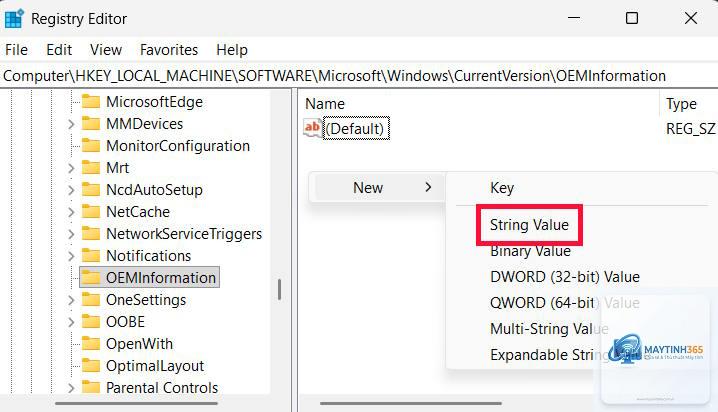Viewport: 718px width, 412px height.
Task: Expand the Parental Controls key
Action: (x=71, y=388)
